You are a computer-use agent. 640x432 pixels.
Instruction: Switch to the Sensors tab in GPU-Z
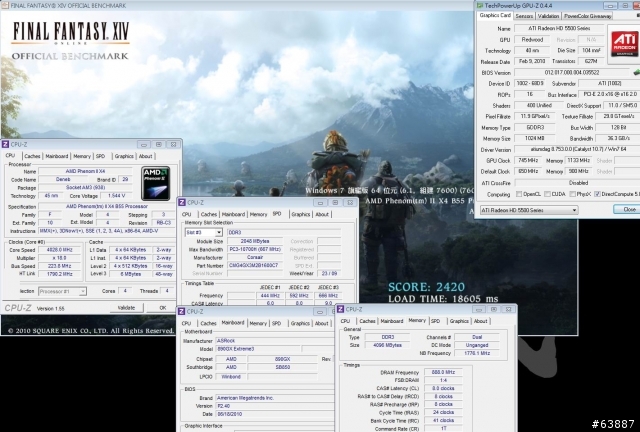tap(524, 16)
